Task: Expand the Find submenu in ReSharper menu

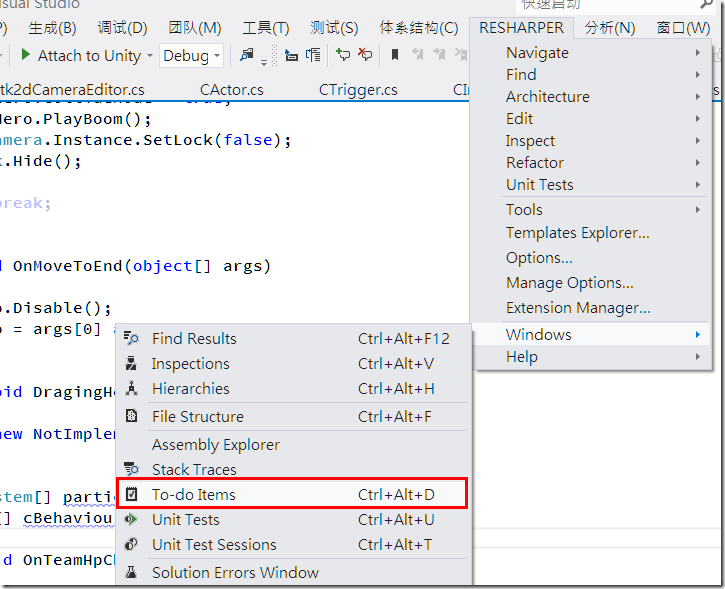Action: 591,74
